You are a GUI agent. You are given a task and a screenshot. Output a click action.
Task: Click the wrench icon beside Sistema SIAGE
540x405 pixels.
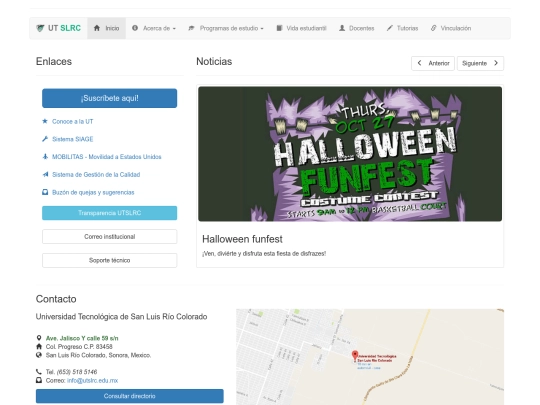click(x=45, y=139)
